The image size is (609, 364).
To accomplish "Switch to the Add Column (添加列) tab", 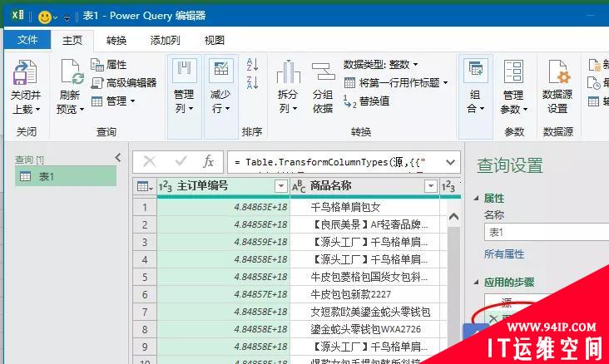I will 165,40.
